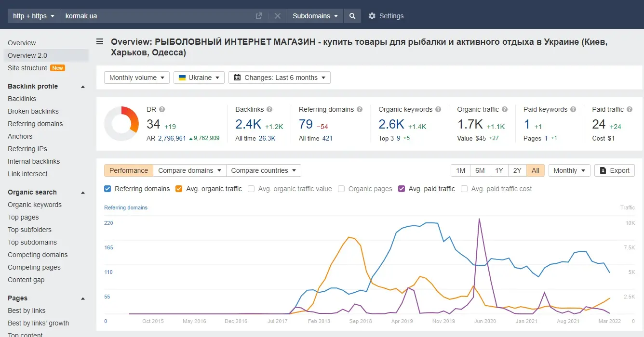Click the DR donut chart
The image size is (644, 337).
point(121,124)
